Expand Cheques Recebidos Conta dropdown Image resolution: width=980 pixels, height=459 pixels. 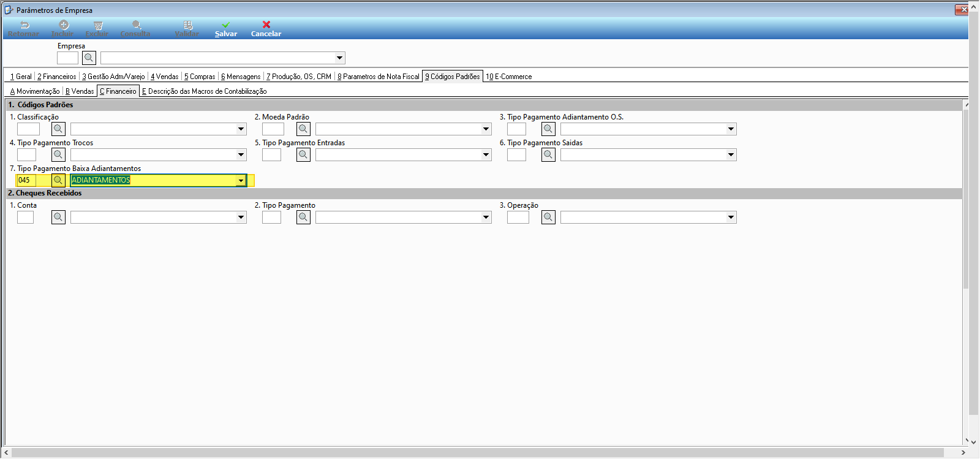click(241, 217)
